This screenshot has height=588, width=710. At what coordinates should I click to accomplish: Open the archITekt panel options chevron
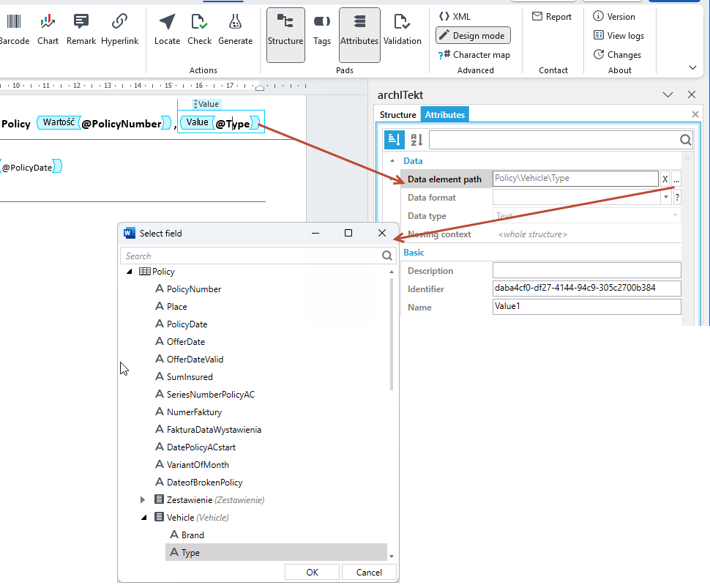pos(668,94)
